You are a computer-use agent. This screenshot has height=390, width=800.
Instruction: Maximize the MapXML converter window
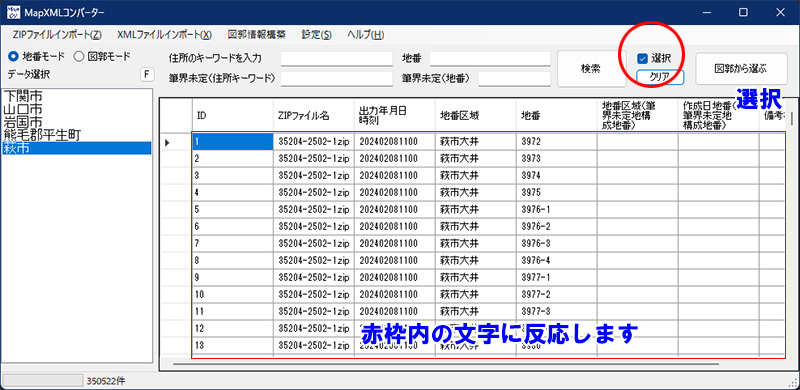tap(744, 12)
